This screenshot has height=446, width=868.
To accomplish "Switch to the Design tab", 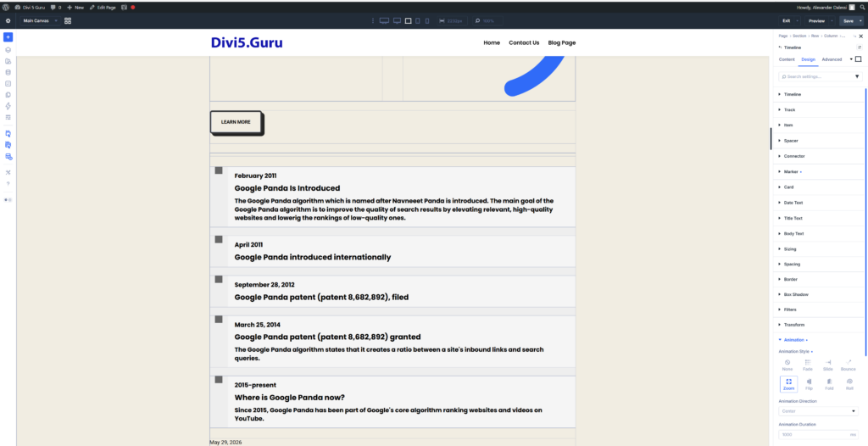I will pos(808,59).
